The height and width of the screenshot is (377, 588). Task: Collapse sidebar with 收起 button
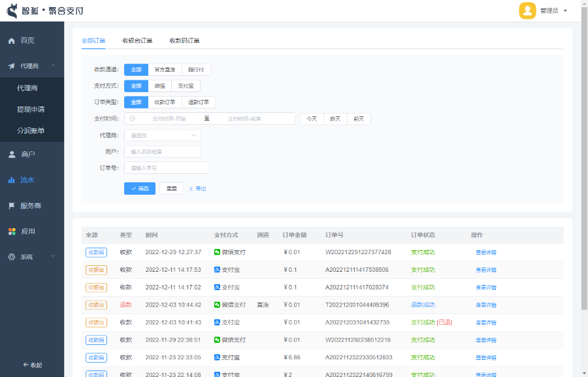[32, 365]
